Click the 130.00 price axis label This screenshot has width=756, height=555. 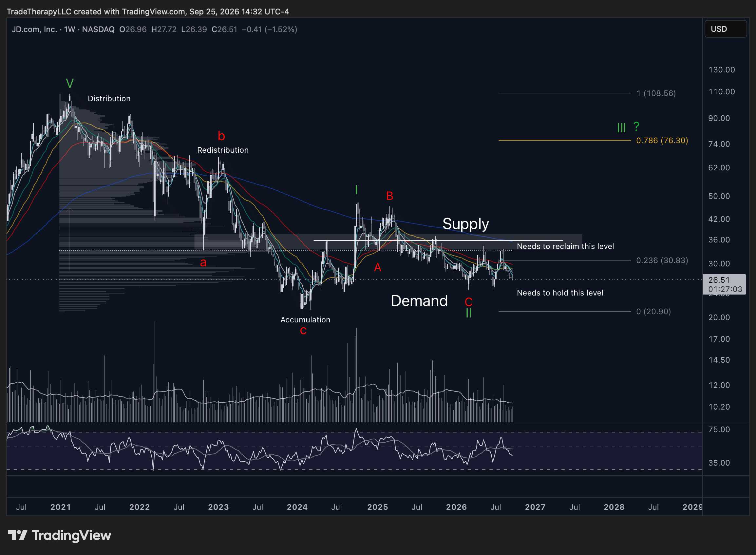(x=721, y=69)
